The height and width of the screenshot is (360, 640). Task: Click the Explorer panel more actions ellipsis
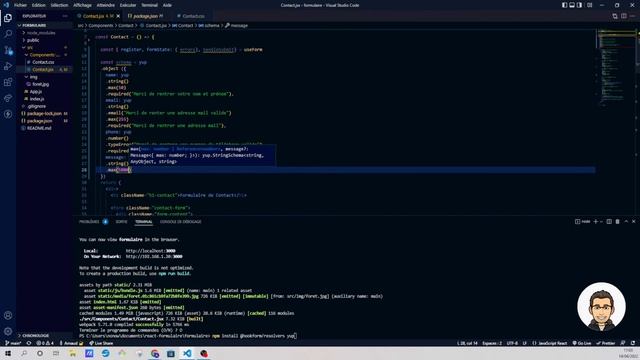65,16
